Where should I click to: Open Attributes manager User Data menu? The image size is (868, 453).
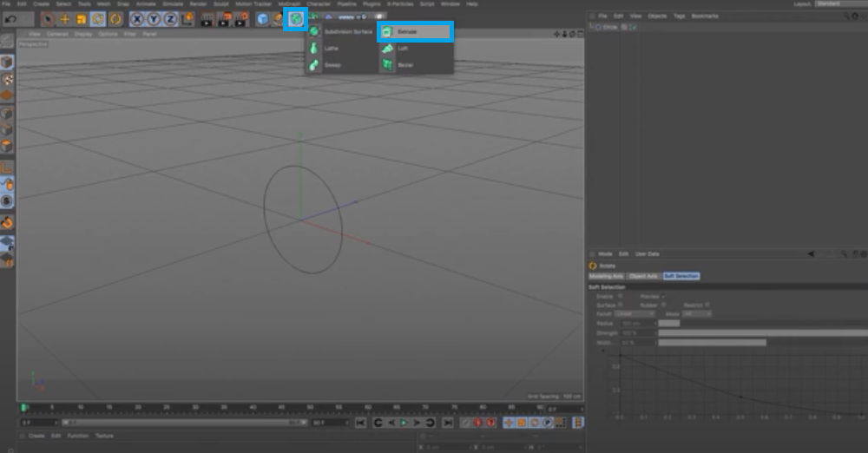tap(648, 254)
